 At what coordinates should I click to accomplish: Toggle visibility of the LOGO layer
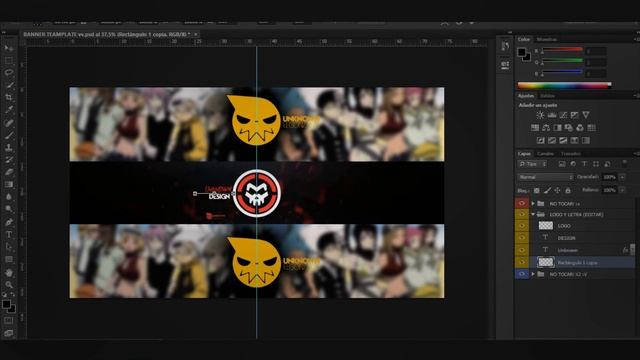coord(522,226)
